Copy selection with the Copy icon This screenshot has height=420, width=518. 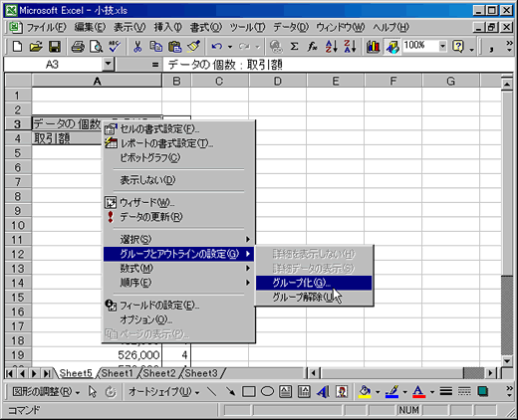tap(156, 47)
